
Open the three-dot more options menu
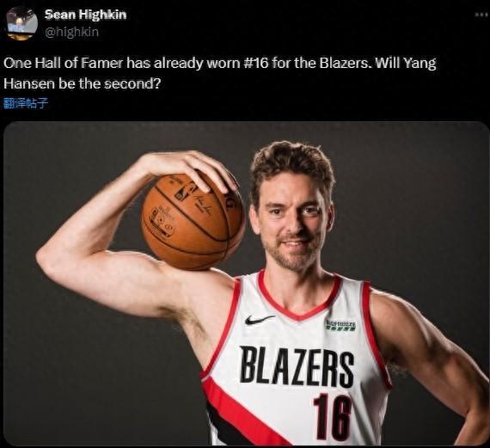(481, 15)
